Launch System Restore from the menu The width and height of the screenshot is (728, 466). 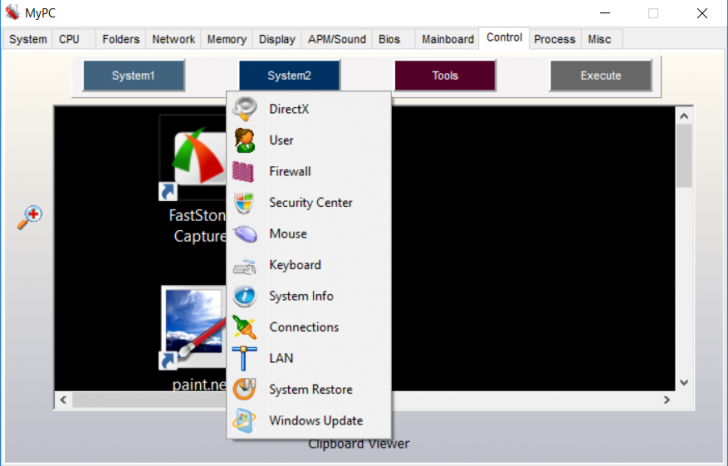pos(309,389)
